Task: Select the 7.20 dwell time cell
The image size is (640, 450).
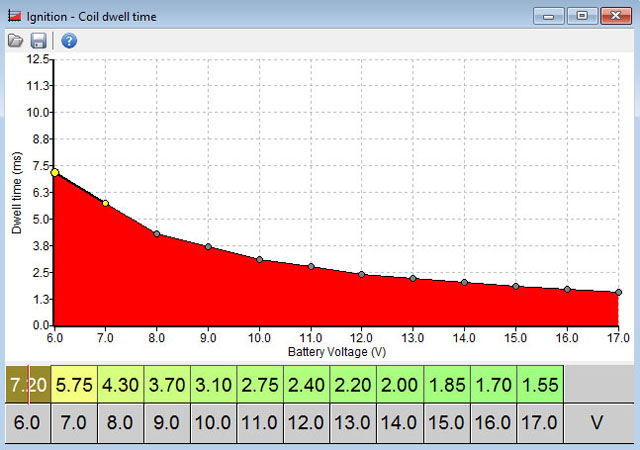Action: click(26, 383)
